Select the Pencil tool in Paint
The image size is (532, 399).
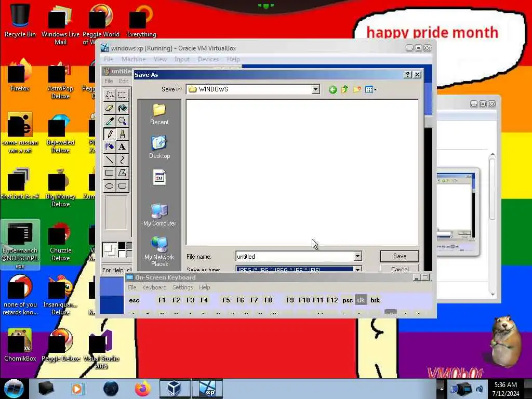[x=109, y=134]
